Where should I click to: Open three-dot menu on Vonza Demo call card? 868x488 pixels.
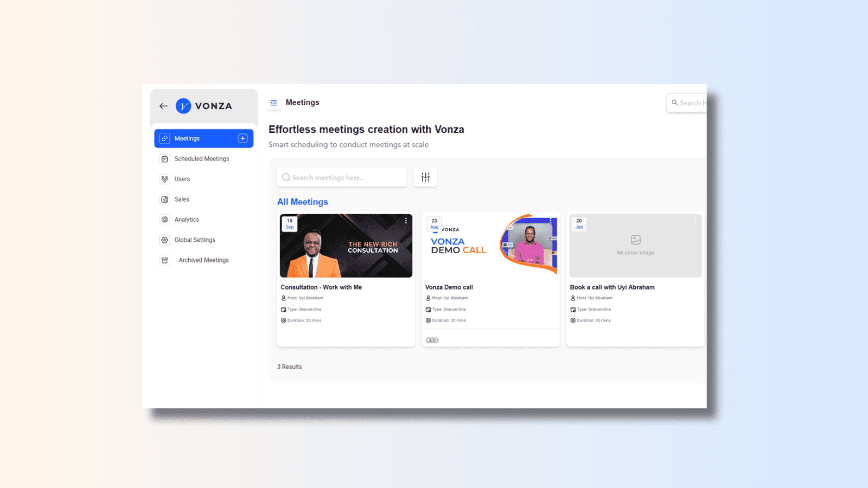[x=551, y=221]
